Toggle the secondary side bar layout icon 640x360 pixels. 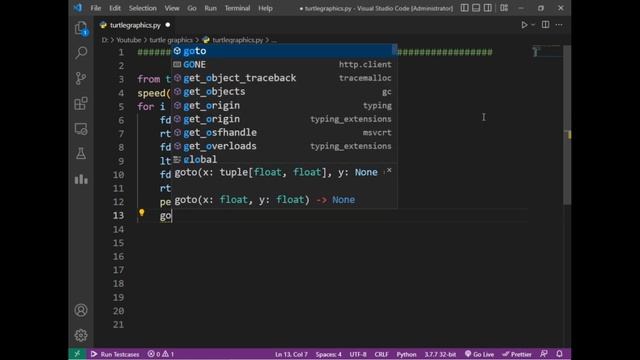[487, 8]
